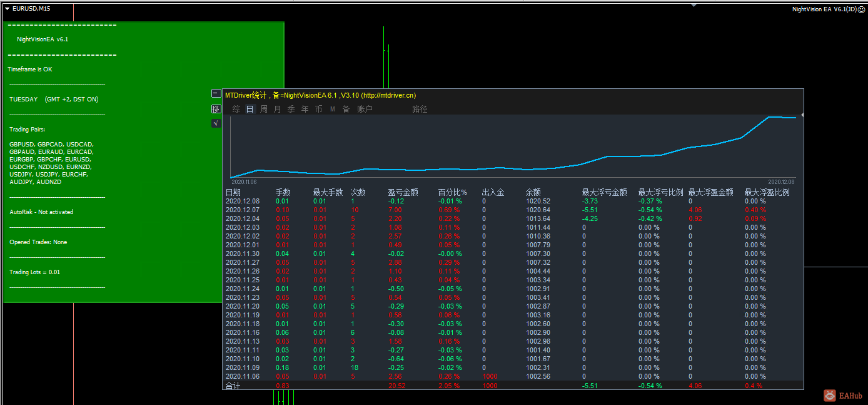Click trade count 18 on 2020.11.09

tap(354, 368)
